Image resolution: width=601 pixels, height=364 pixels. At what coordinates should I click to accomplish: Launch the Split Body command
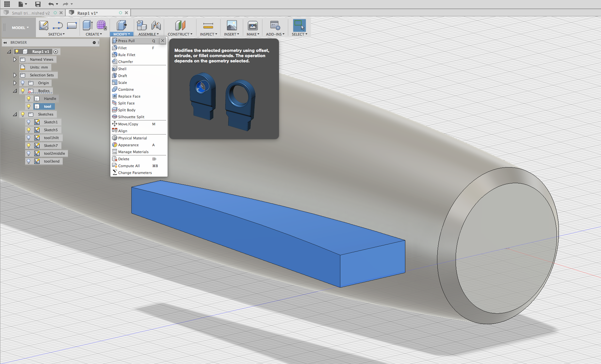tap(126, 110)
